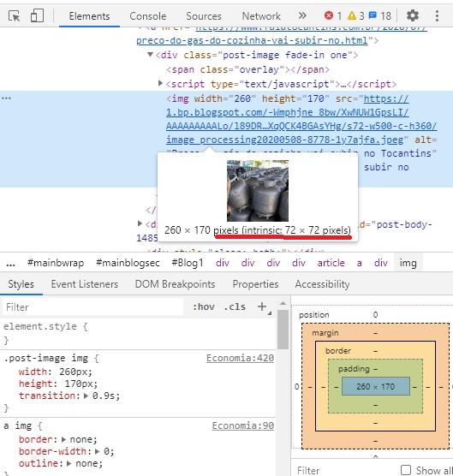Open the DOM Breakpoints tab
Image resolution: width=453 pixels, height=476 pixels.
click(175, 284)
